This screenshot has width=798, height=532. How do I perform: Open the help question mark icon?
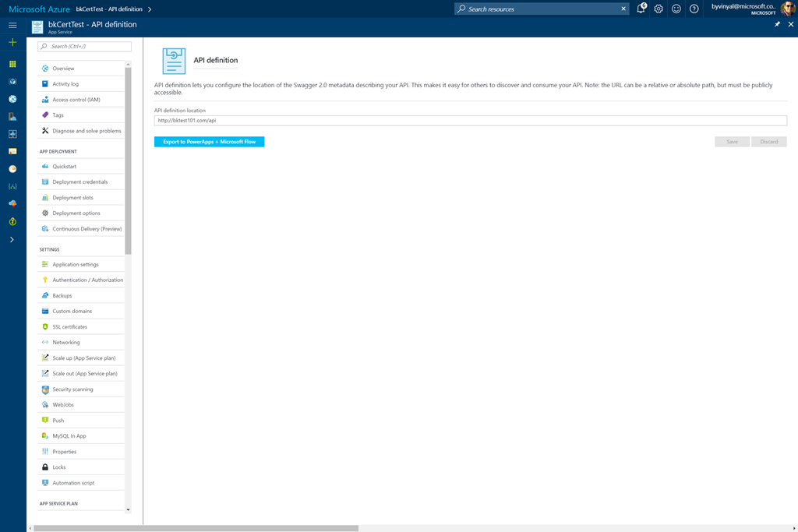694,9
